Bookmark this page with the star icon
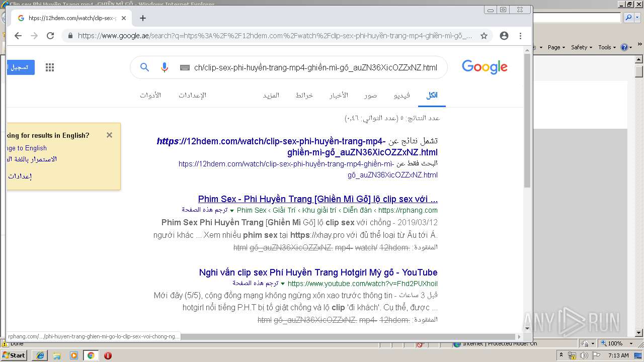The image size is (644, 362). pos(484,36)
